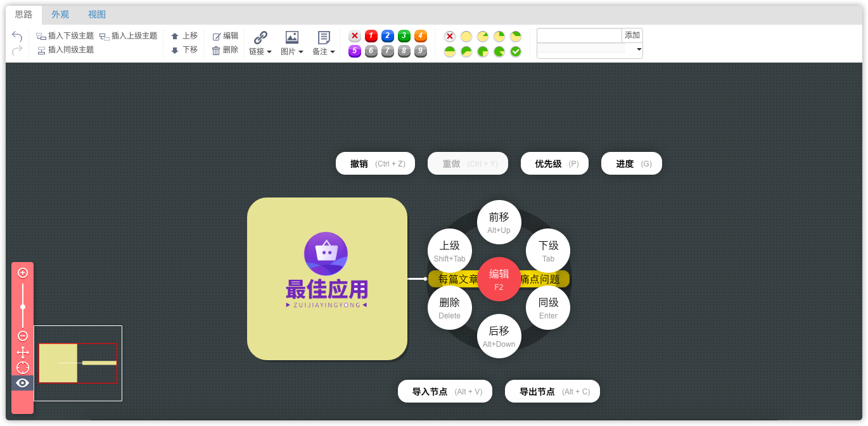Apply the half-done progress pie icon
The image size is (868, 426).
(450, 51)
